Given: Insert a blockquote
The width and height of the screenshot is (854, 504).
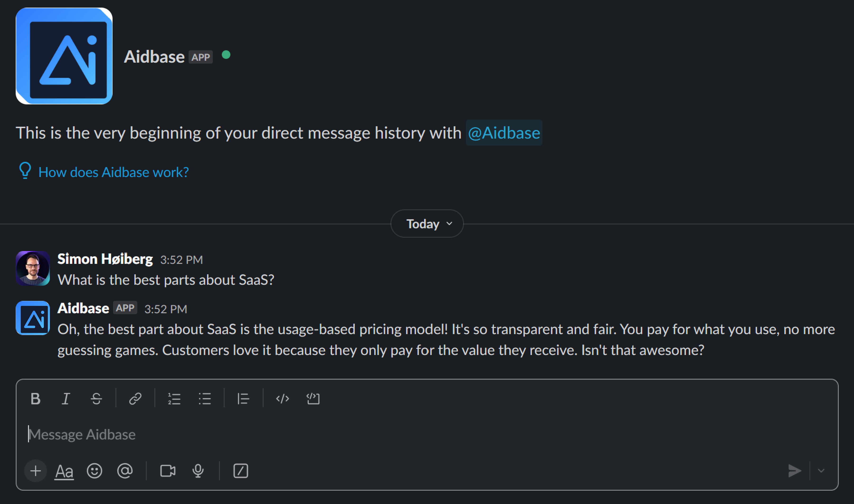Looking at the screenshot, I should pos(243,399).
